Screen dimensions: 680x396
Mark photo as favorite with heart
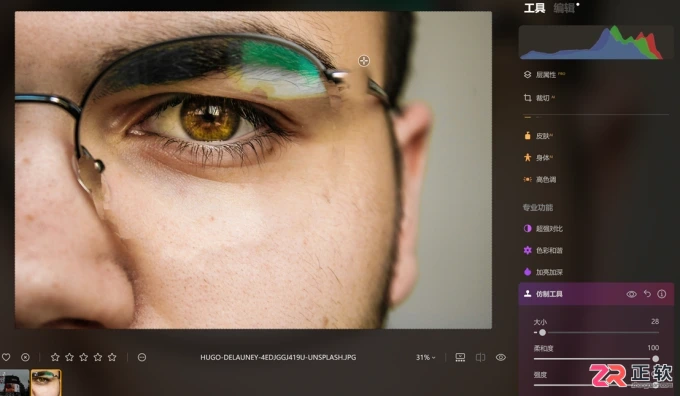(x=6, y=357)
